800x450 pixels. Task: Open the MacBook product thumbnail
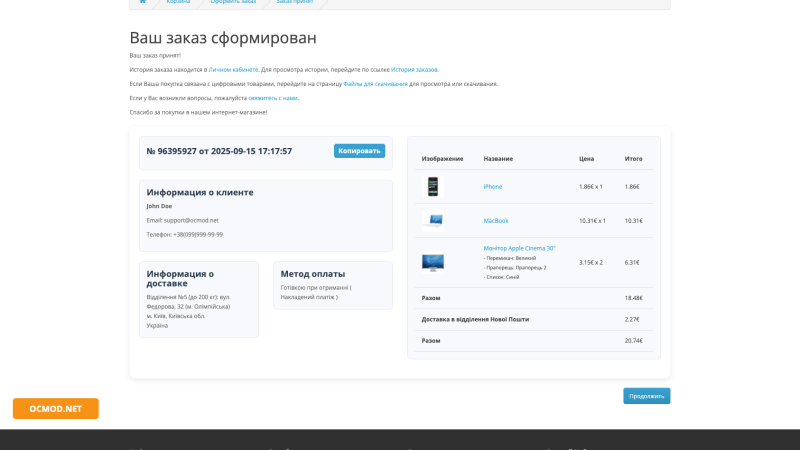coord(433,220)
